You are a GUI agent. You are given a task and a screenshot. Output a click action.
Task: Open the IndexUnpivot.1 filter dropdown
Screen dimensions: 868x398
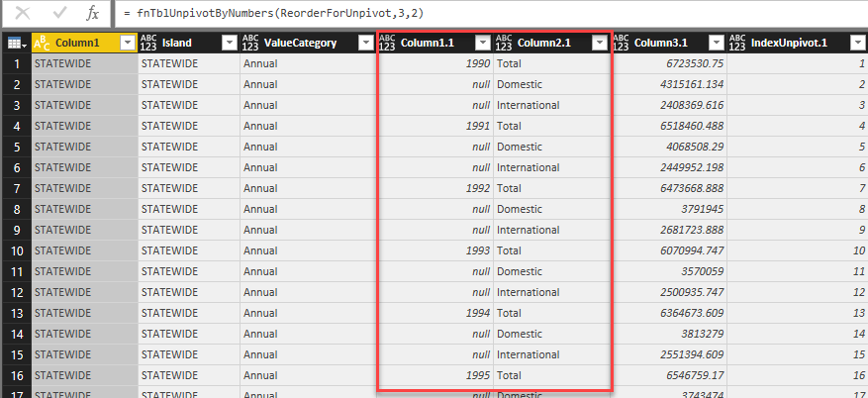(x=857, y=43)
